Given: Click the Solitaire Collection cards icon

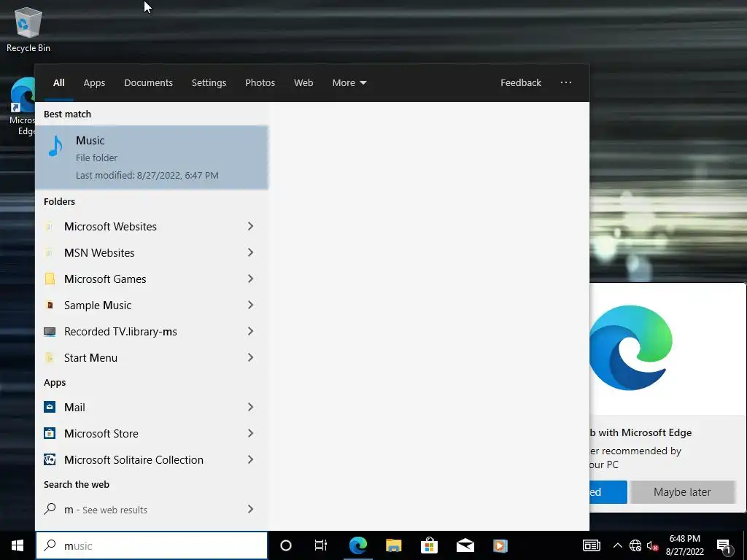Looking at the screenshot, I should [x=50, y=459].
